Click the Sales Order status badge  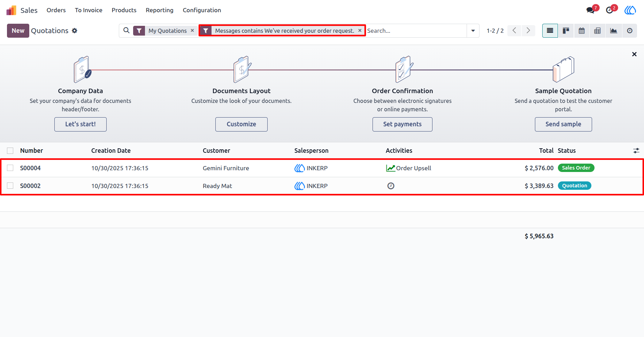tap(576, 168)
